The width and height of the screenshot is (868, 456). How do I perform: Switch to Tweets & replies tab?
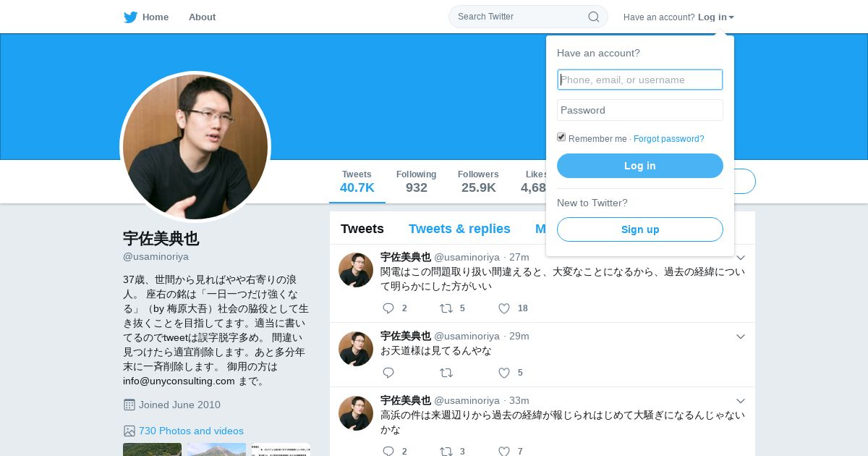(x=459, y=229)
